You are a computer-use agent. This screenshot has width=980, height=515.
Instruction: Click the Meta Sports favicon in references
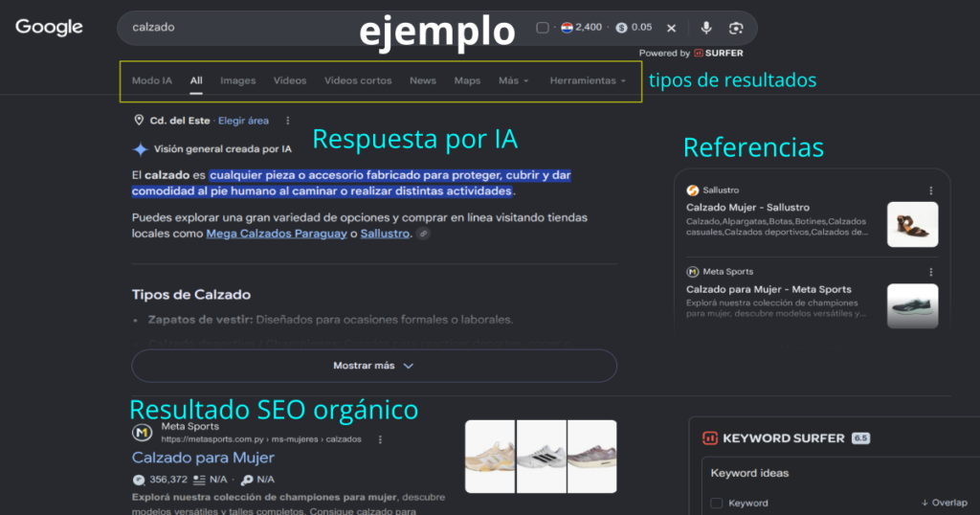[693, 272]
